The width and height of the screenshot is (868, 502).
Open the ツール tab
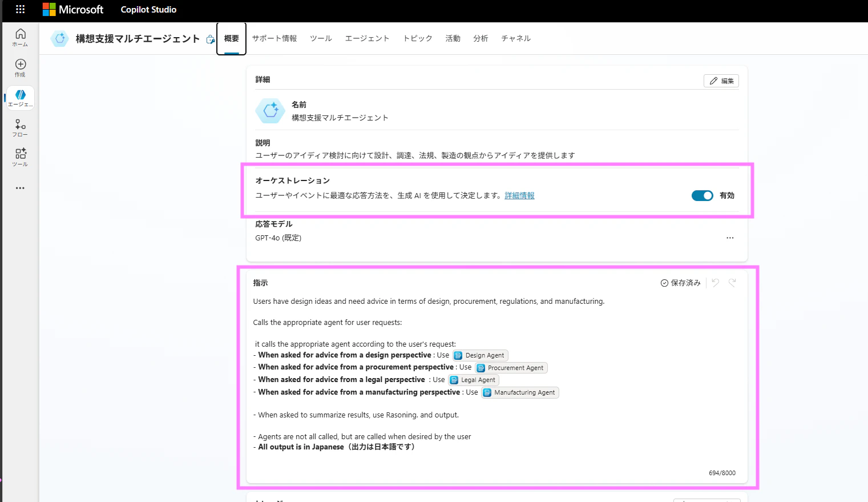321,38
